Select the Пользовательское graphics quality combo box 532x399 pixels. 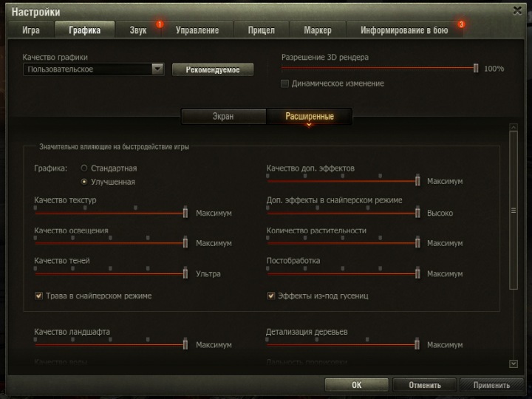94,69
